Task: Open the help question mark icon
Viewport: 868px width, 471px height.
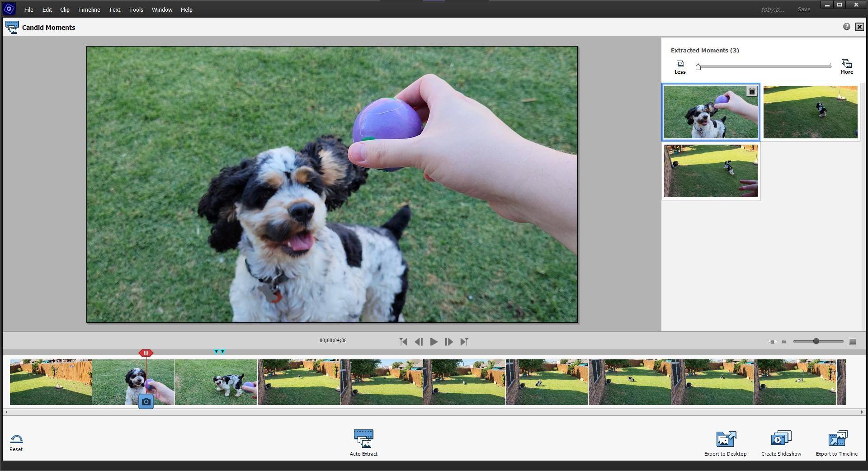Action: pyautogui.click(x=846, y=27)
